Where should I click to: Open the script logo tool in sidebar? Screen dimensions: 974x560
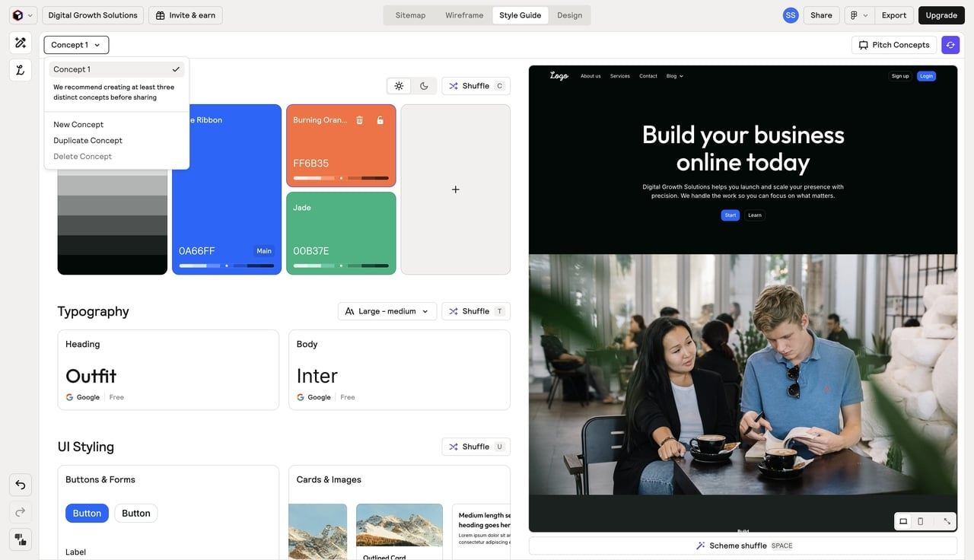click(x=21, y=70)
